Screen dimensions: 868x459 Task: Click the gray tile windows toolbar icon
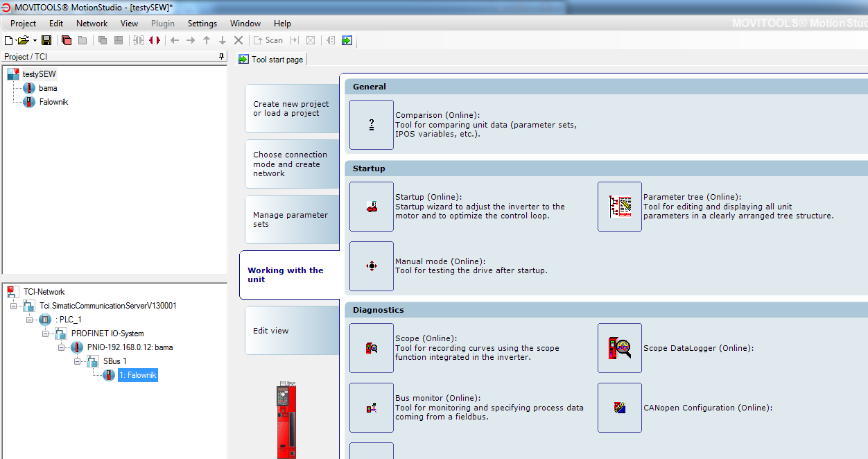[x=119, y=40]
